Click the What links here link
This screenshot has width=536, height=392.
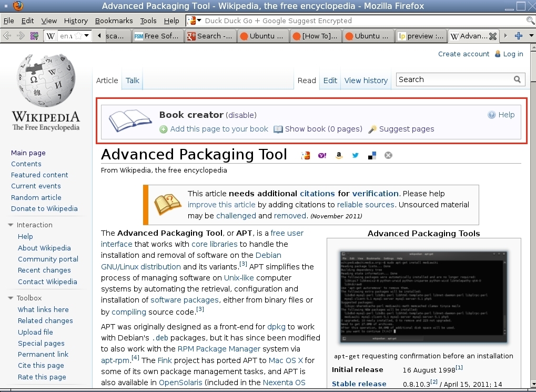coord(44,309)
